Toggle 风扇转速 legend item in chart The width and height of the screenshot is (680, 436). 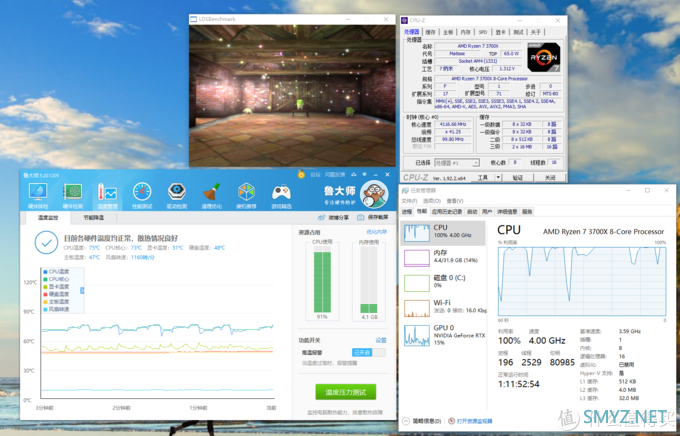pos(56,309)
